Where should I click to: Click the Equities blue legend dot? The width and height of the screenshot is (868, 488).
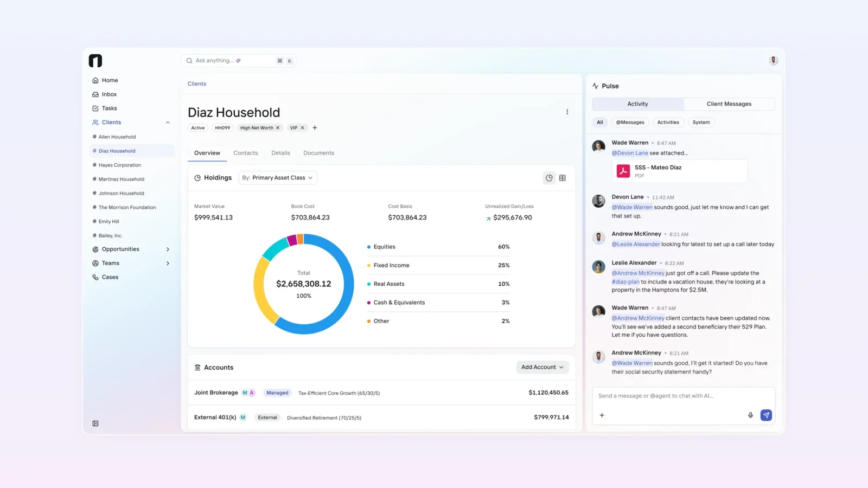pyautogui.click(x=369, y=247)
